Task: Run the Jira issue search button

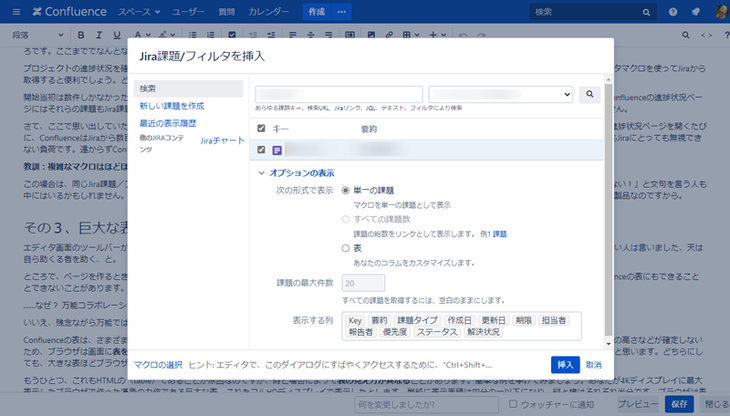Action: point(589,94)
